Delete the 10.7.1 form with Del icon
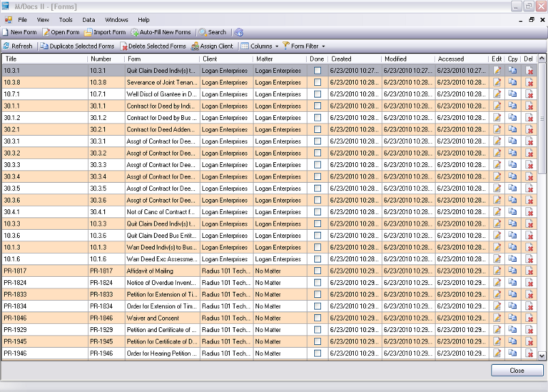548x392 pixels. click(x=530, y=94)
